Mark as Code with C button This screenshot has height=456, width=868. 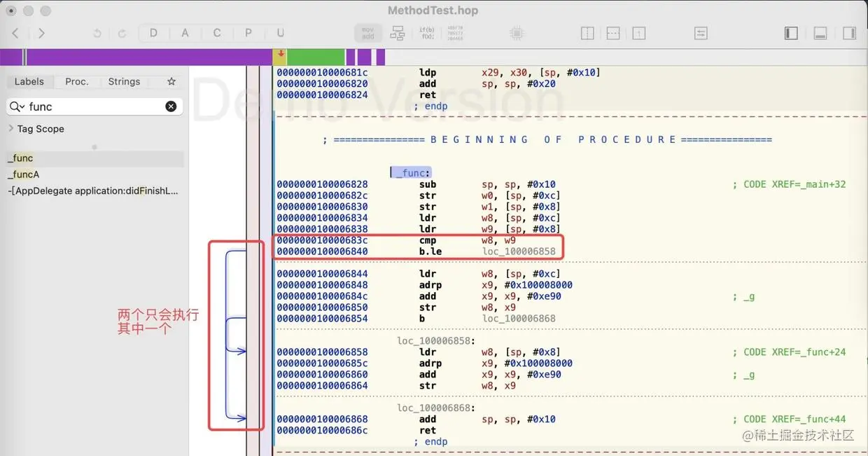217,33
